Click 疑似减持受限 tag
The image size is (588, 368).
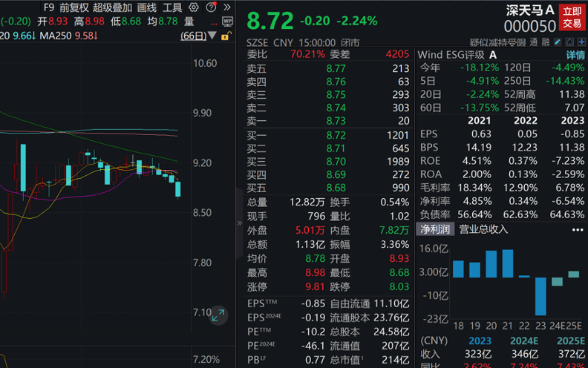pos(497,42)
